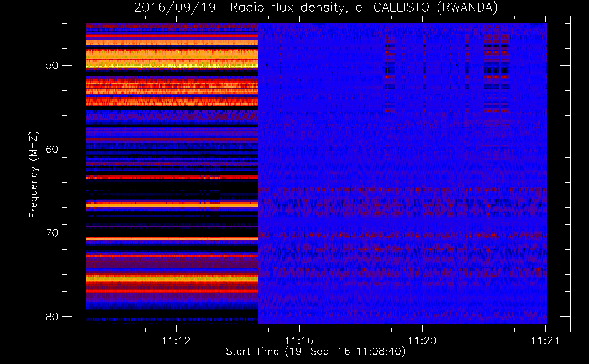Click the Start Time axis label

(316, 352)
